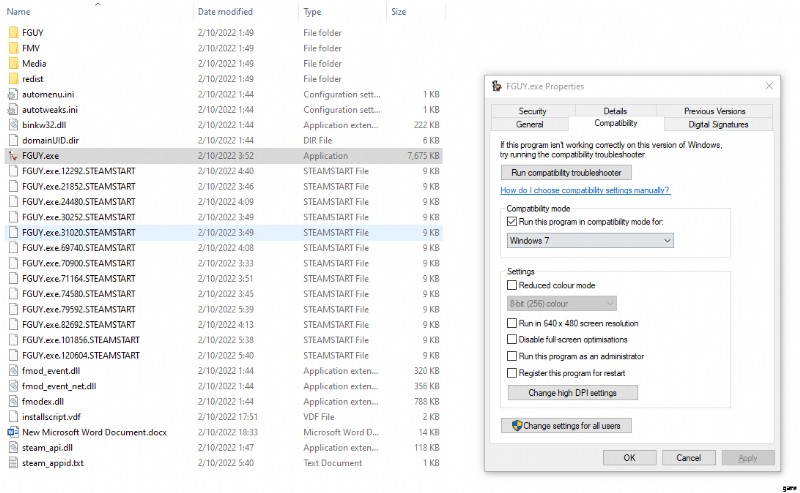800x493 pixels.
Task: Click the FGUY folder icon
Action: (x=13, y=33)
